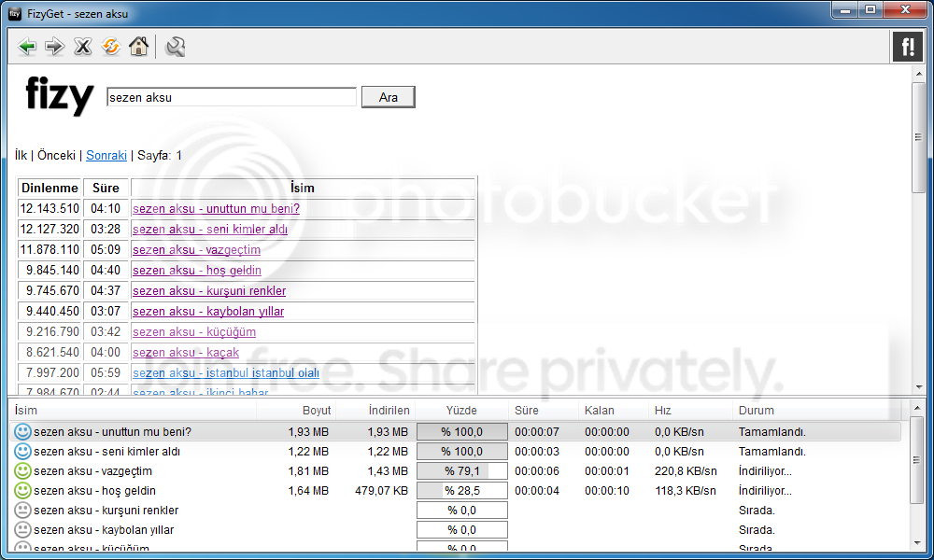Open the Sonraki page link
Screen dimensions: 934x560
click(x=106, y=156)
